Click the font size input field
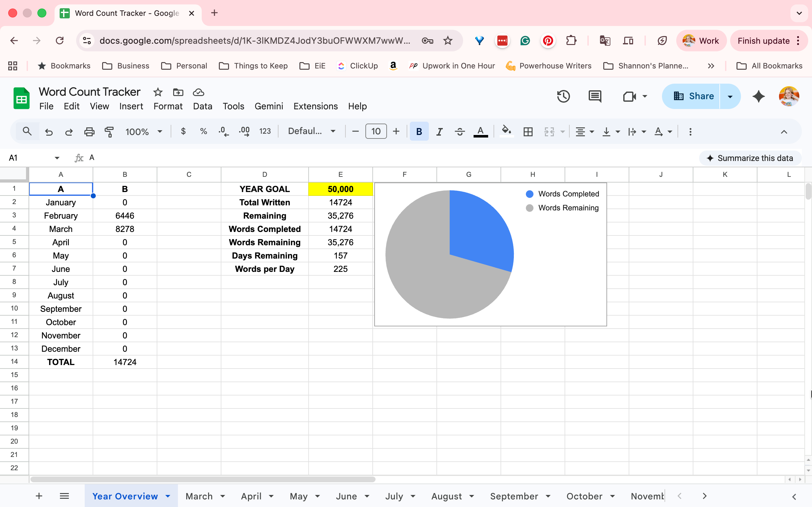812x507 pixels. click(376, 131)
